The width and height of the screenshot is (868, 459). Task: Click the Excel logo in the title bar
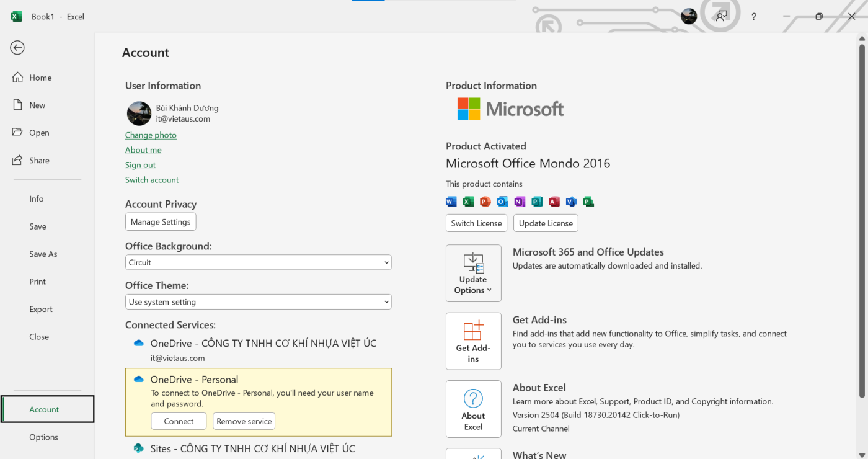pyautogui.click(x=16, y=16)
